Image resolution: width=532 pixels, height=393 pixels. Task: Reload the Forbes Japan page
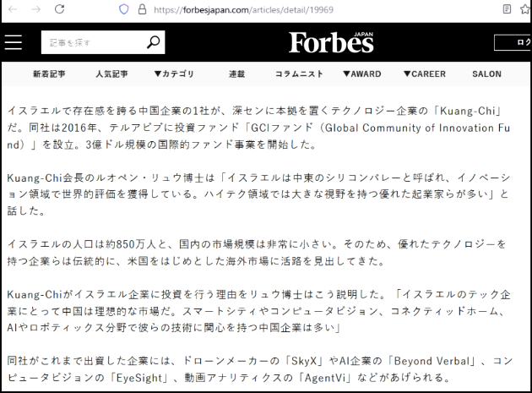[60, 11]
